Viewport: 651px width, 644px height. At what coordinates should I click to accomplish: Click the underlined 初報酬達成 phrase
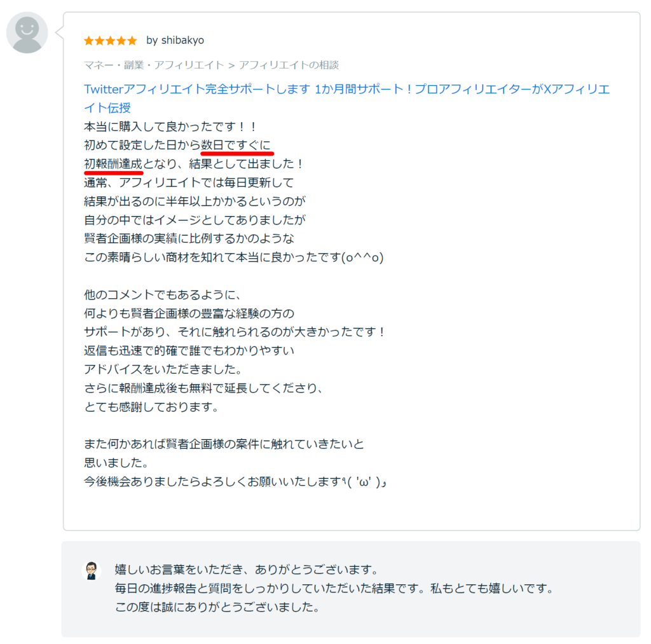(113, 163)
